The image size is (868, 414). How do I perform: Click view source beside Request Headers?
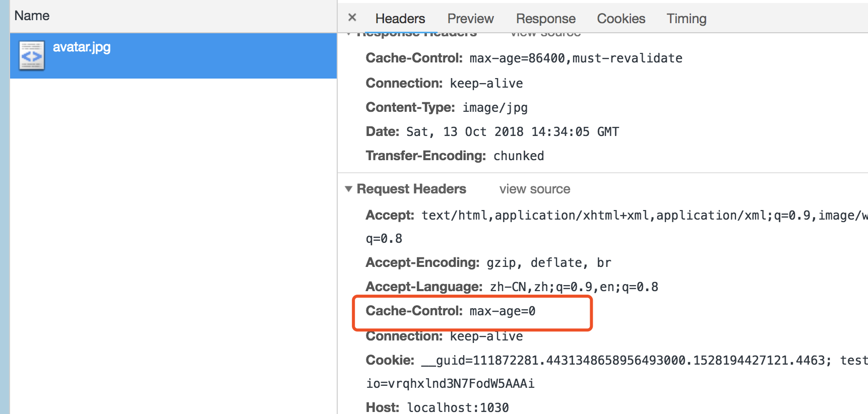click(534, 189)
